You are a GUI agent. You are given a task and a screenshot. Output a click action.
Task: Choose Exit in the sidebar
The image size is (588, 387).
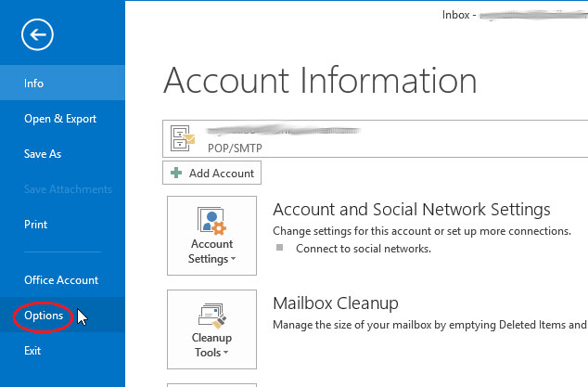pos(62,351)
